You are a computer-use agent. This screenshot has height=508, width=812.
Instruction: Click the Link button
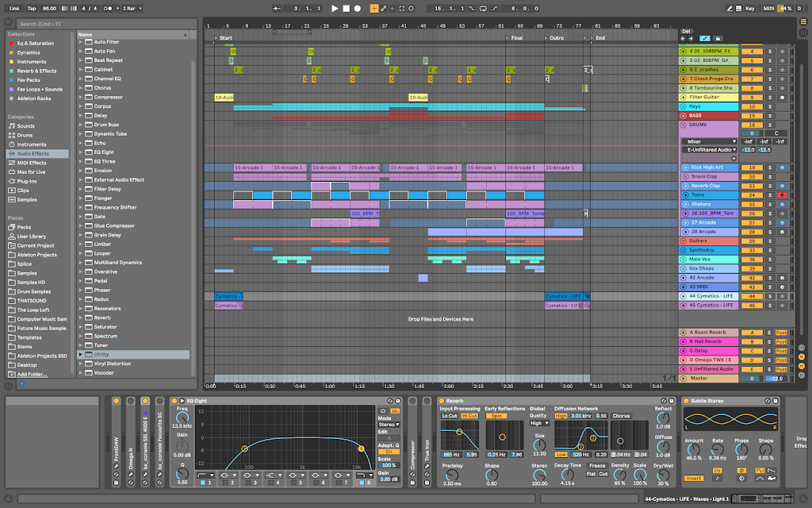pyautogui.click(x=14, y=8)
